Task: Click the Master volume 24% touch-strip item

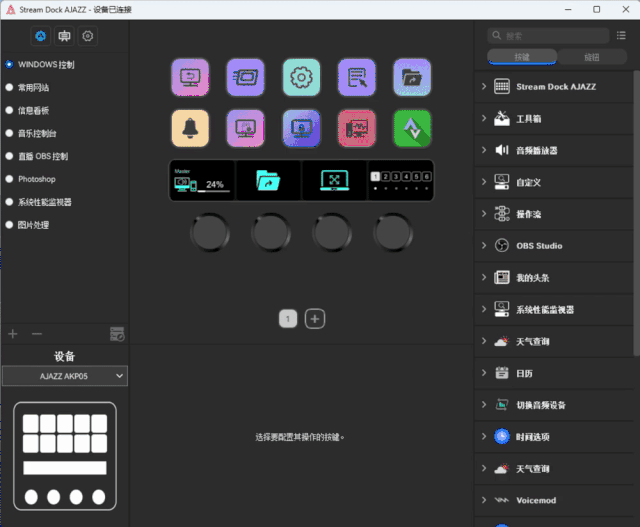Action: coord(202,180)
